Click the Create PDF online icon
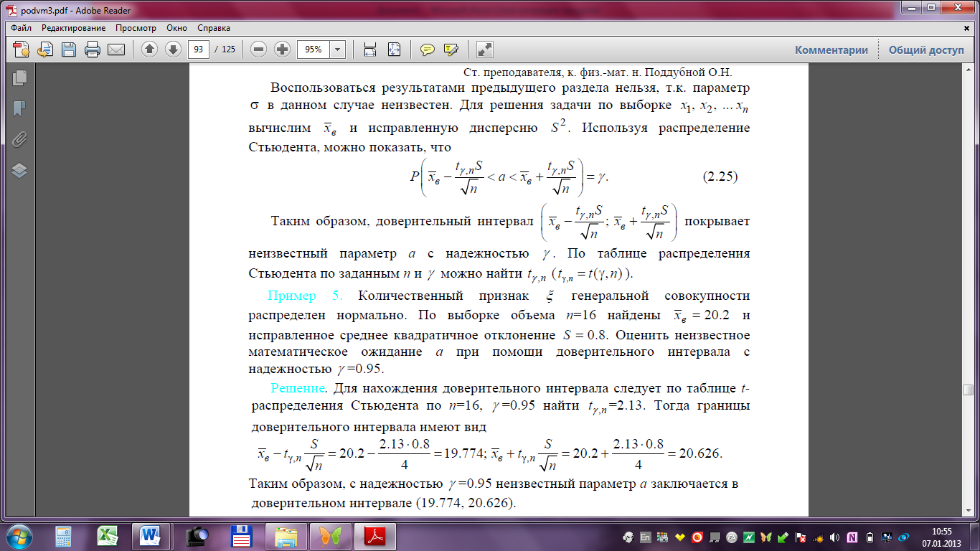 pyautogui.click(x=22, y=50)
